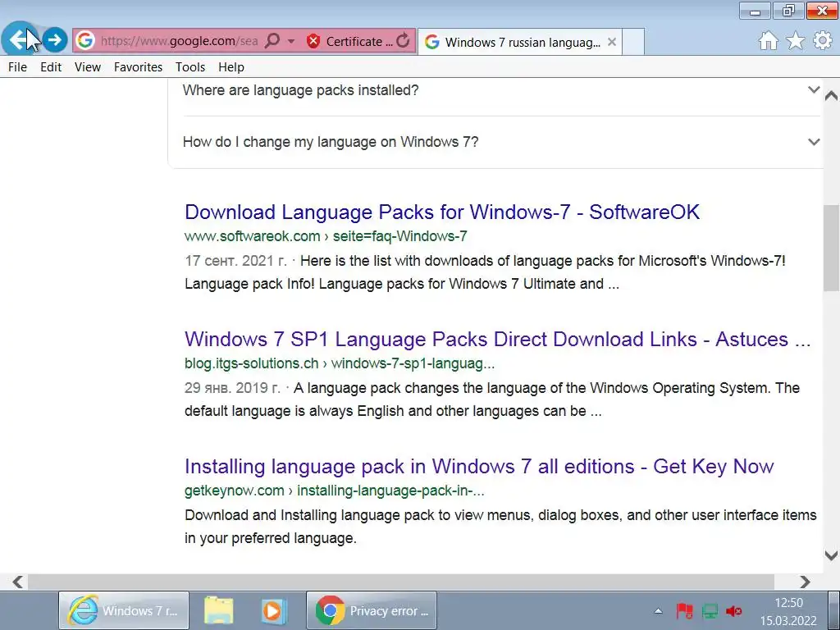Open a new blank tab
Screen dimensions: 840x630
(x=633, y=42)
